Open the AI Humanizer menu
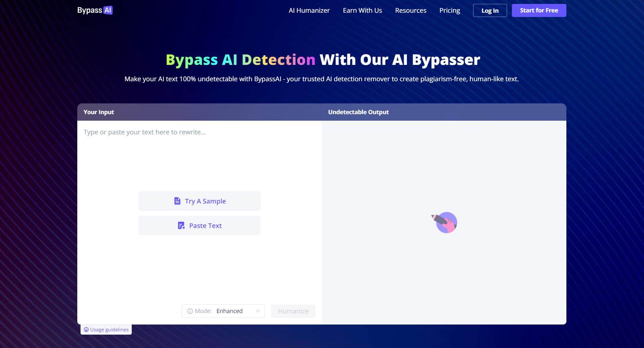 coord(309,10)
